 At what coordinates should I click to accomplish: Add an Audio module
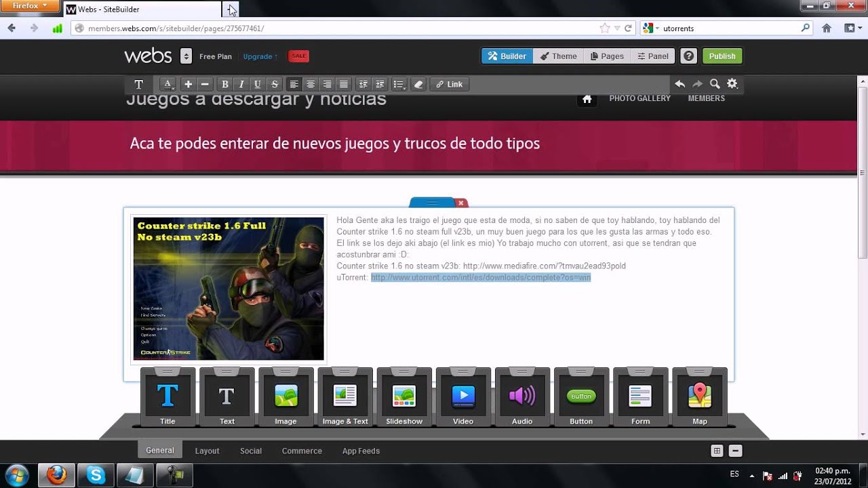[x=522, y=396]
